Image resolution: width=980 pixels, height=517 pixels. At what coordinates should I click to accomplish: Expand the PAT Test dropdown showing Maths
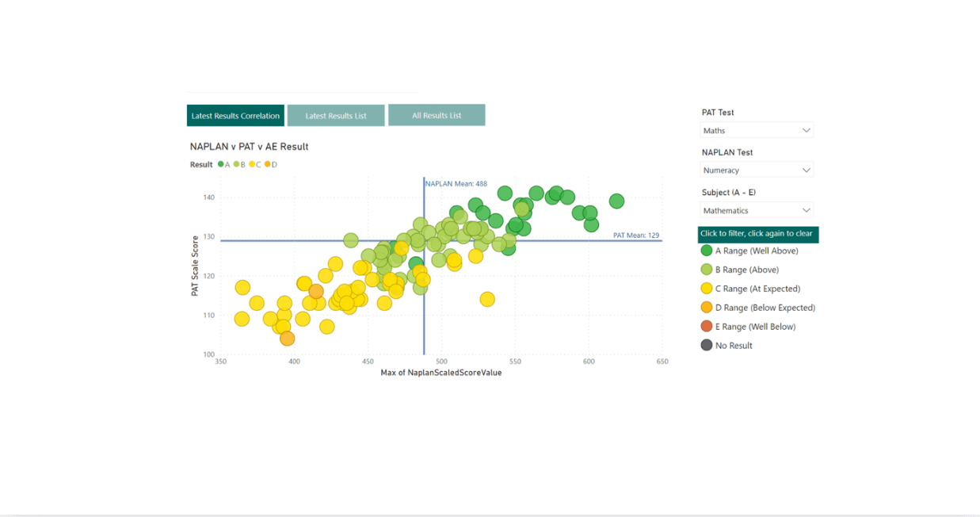click(x=757, y=131)
